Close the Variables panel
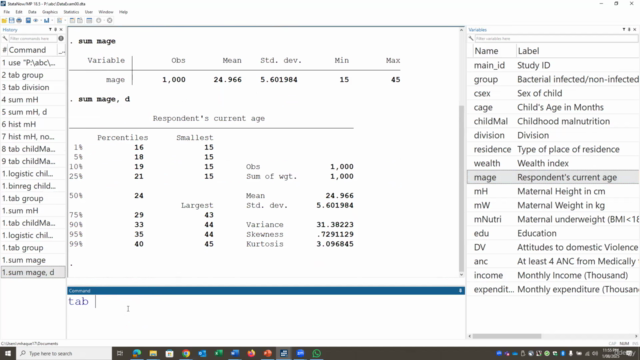This screenshot has width=640, height=360. 635,29
